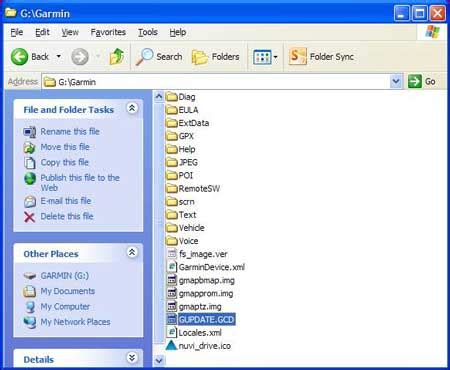Select the Help folder icon
Image resolution: width=450 pixels, height=370 pixels.
pos(172,149)
